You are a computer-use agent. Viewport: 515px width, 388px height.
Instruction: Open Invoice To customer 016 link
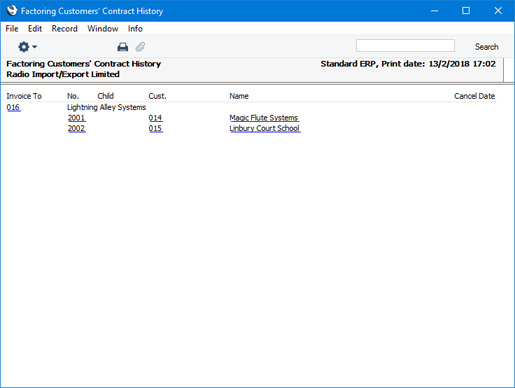click(x=13, y=107)
